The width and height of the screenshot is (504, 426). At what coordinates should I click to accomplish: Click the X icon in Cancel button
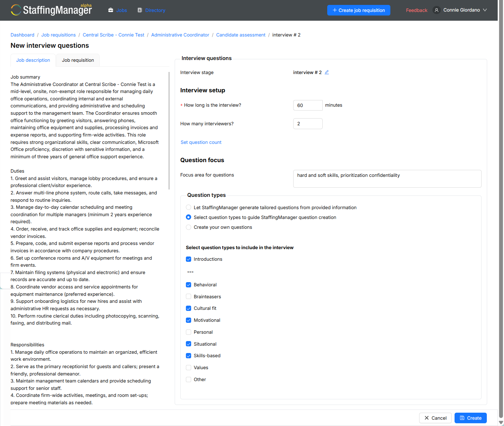tap(427, 418)
